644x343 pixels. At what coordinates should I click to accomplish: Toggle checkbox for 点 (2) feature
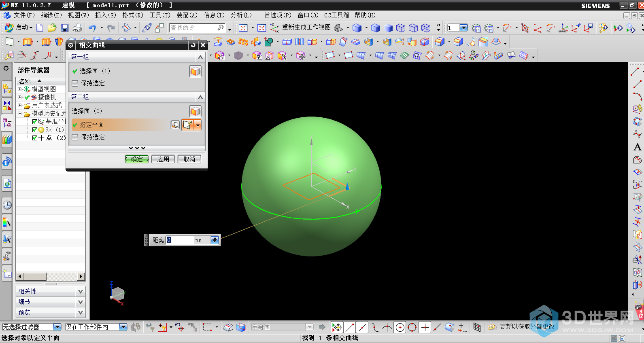35,138
